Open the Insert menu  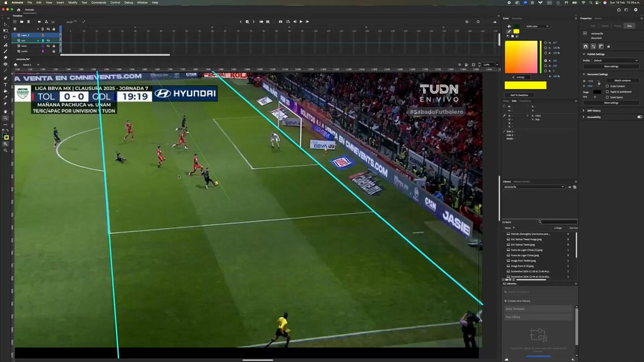click(60, 2)
